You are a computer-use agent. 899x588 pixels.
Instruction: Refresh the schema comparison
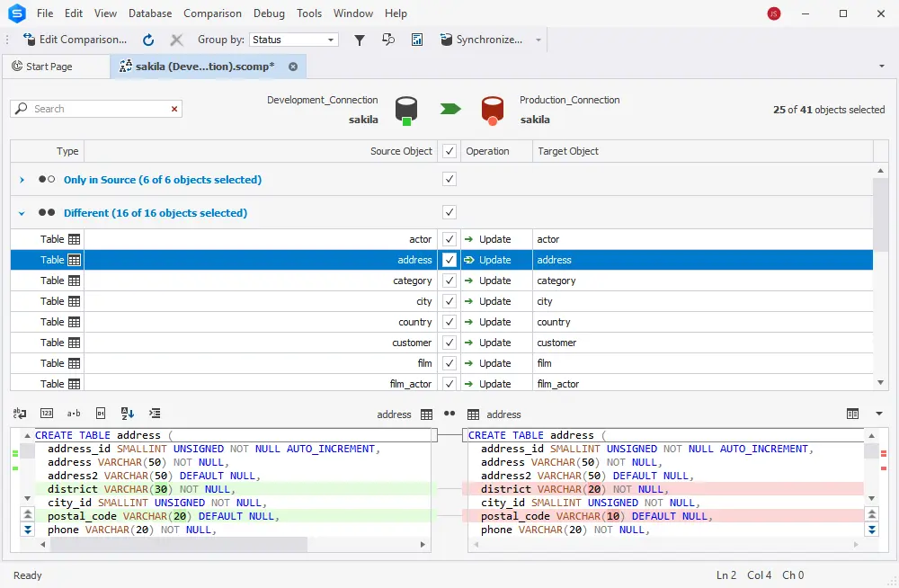point(148,40)
